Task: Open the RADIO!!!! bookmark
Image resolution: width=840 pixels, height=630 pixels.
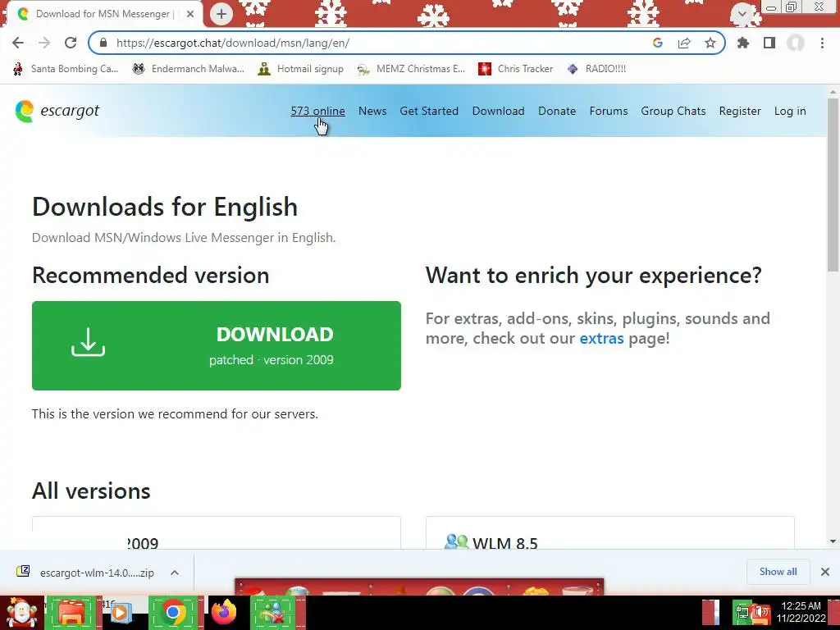Action: [596, 69]
